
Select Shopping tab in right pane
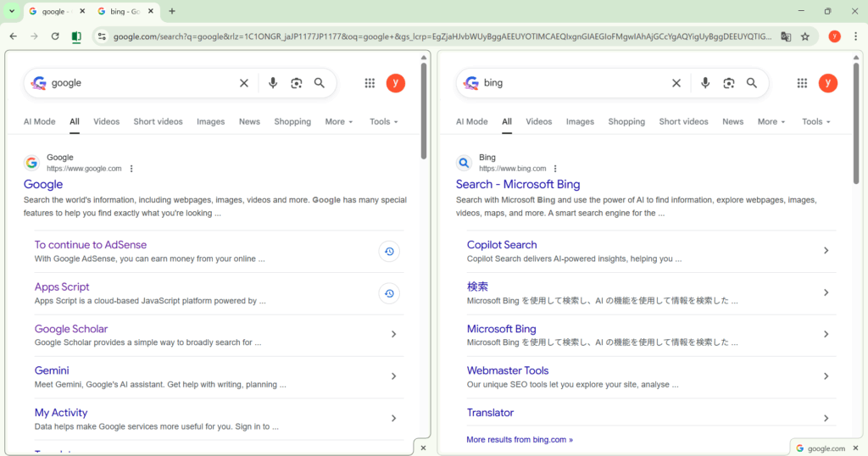626,122
